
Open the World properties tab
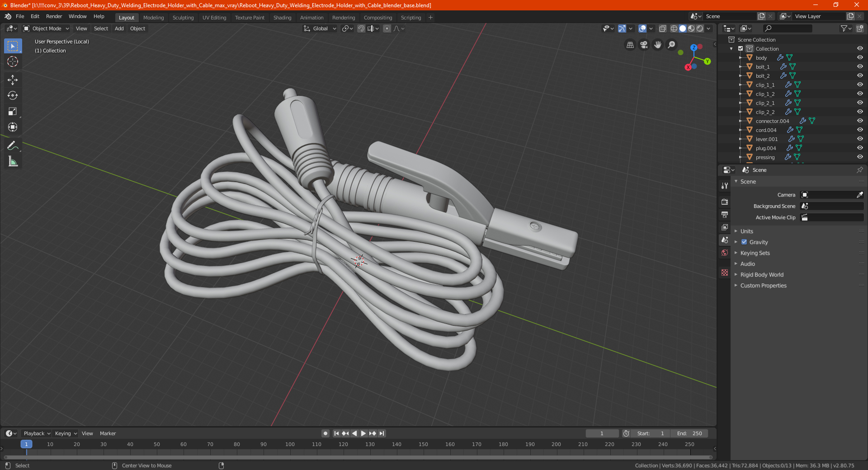[725, 253]
